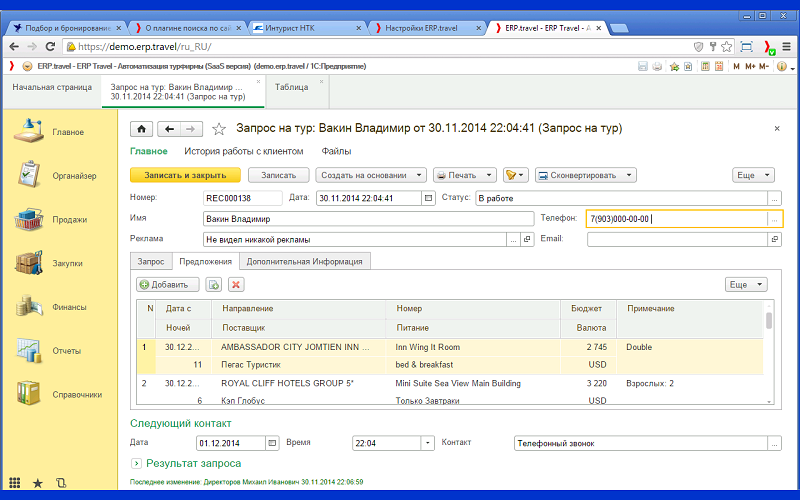The height and width of the screenshot is (500, 800).
Task: Open history icon at sidebar bottom
Action: click(x=61, y=483)
